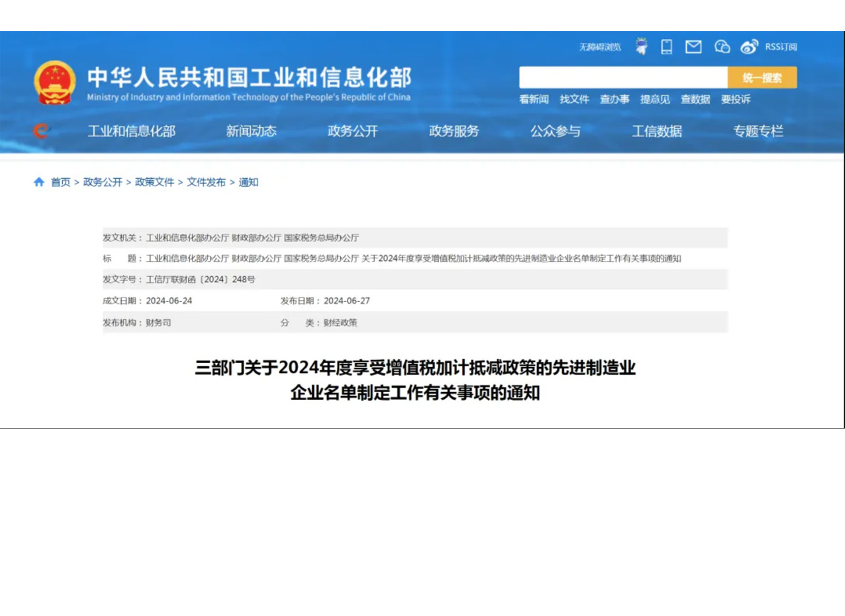Open the 专题专栏 navigation menu
845x616 pixels.
click(758, 131)
